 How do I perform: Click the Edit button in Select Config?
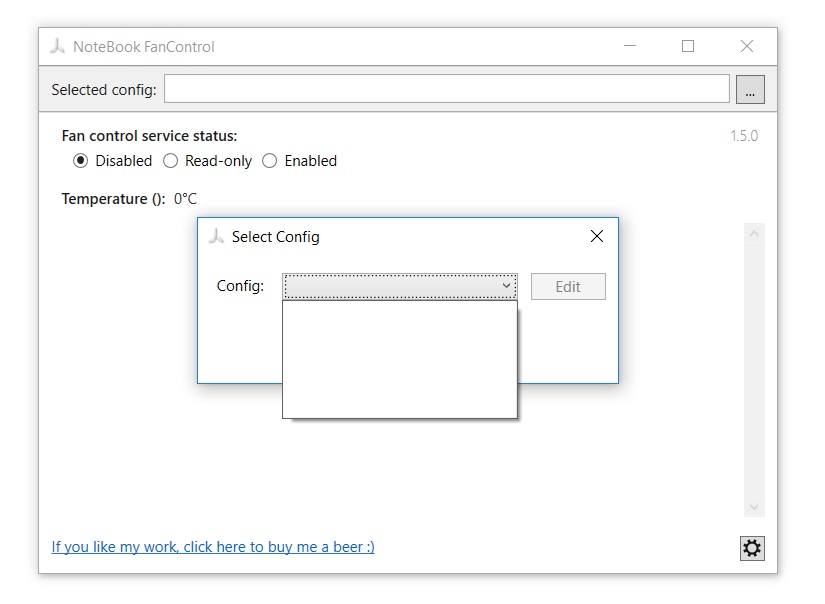(x=568, y=286)
